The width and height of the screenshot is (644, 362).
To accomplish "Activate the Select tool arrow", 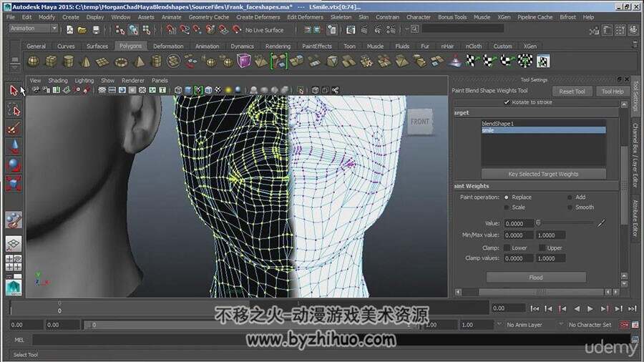I will pyautogui.click(x=14, y=90).
